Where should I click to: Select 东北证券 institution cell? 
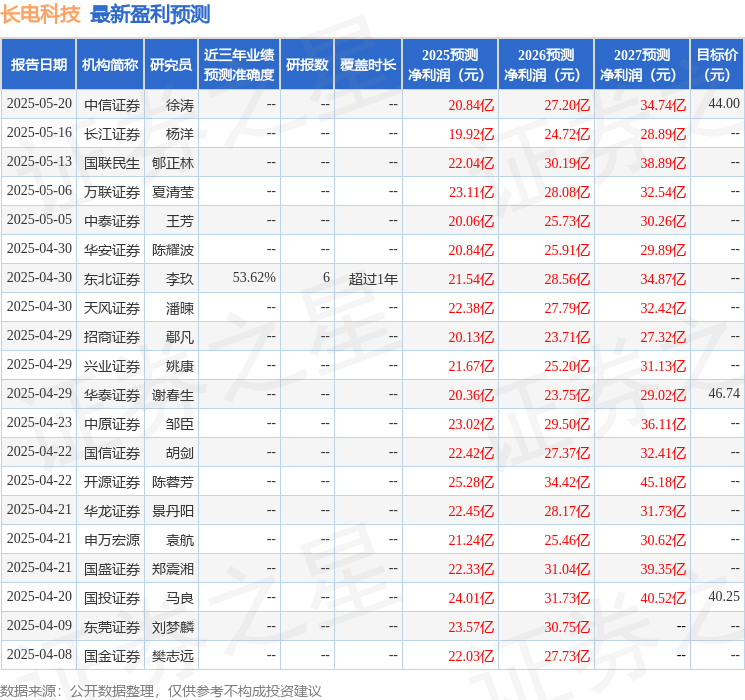click(112, 279)
